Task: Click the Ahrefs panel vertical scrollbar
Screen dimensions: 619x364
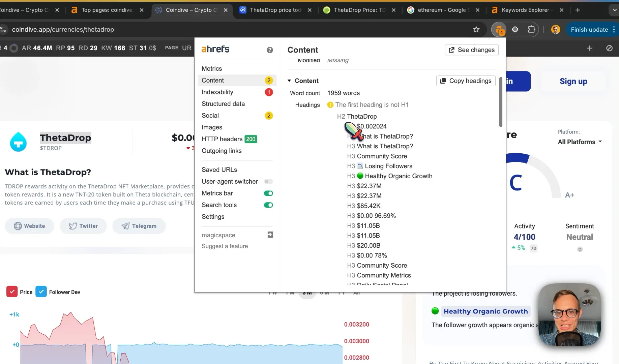Action: pos(501,102)
